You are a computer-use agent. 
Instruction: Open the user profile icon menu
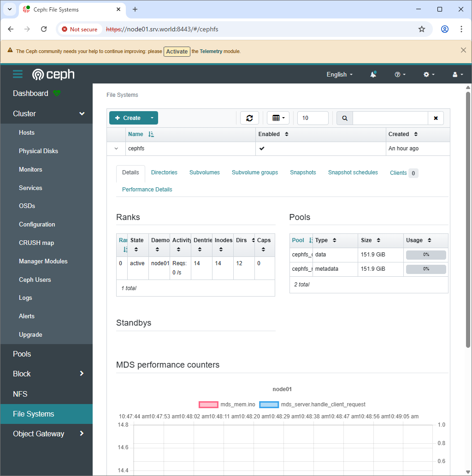(458, 74)
